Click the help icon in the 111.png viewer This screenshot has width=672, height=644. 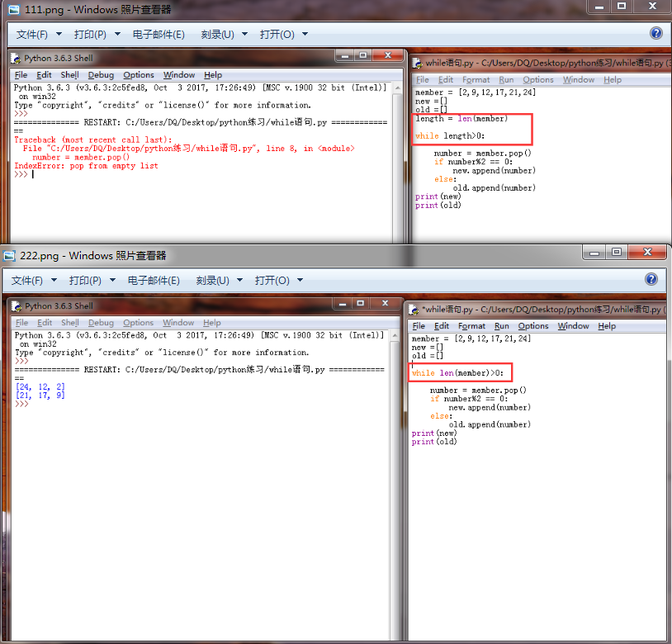656,33
